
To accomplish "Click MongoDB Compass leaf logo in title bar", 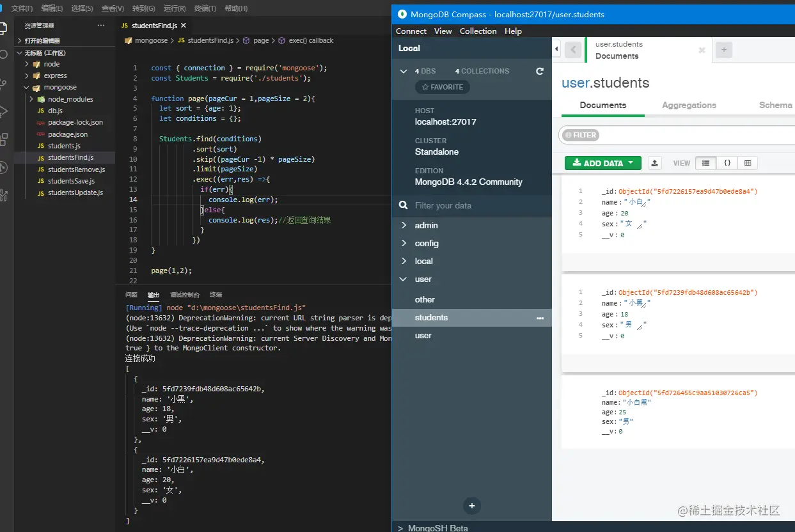I will 402,14.
